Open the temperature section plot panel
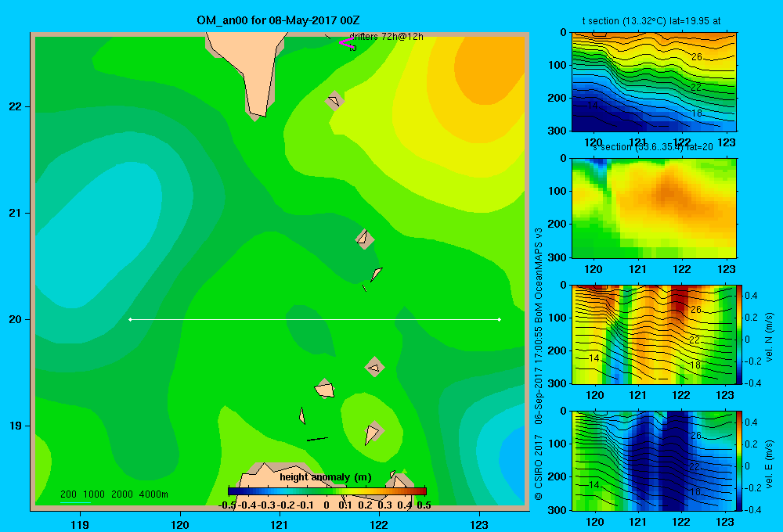The width and height of the screenshot is (783, 532). [654, 82]
